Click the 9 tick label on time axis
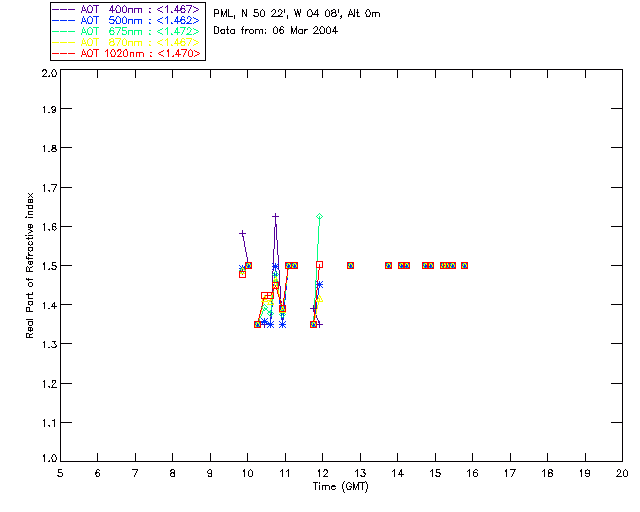 click(x=210, y=473)
